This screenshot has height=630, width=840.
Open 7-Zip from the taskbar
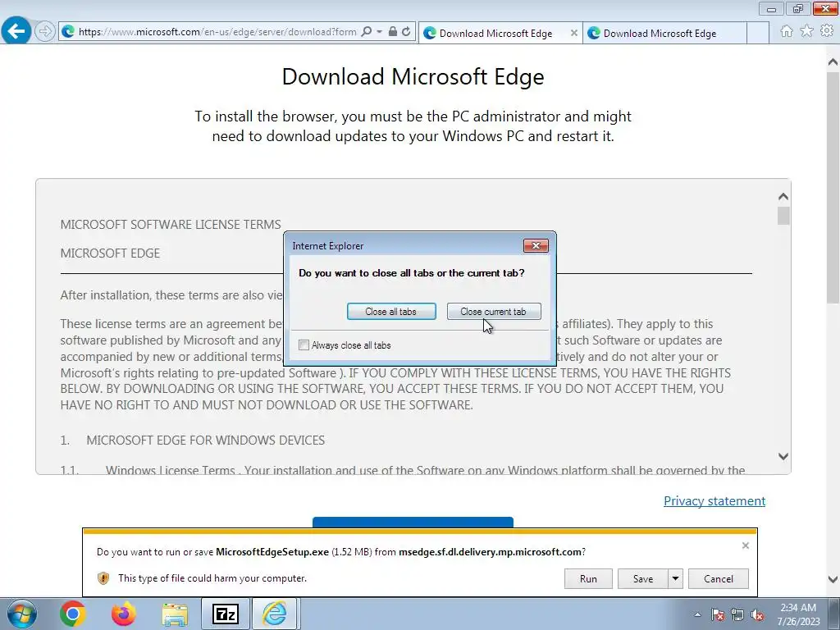[x=226, y=614]
